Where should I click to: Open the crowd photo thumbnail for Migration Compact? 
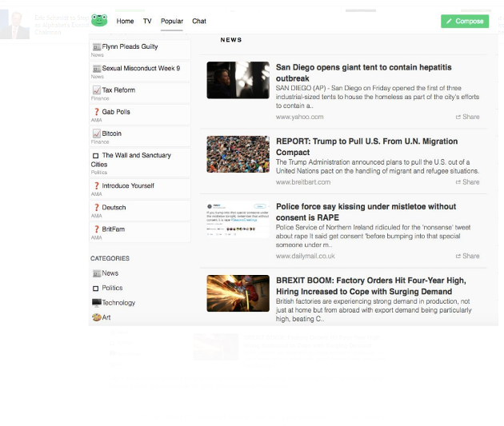click(x=238, y=154)
